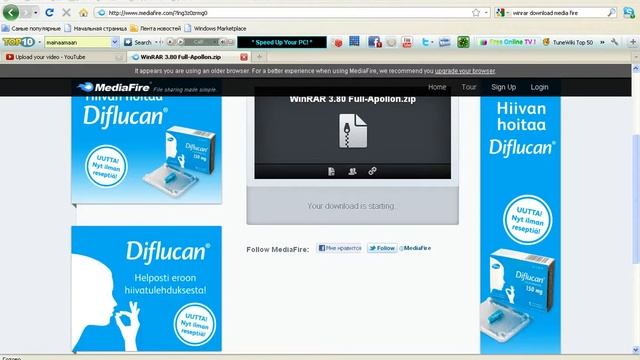Click the zip file icon
This screenshot has width=640, height=360.
click(x=353, y=131)
